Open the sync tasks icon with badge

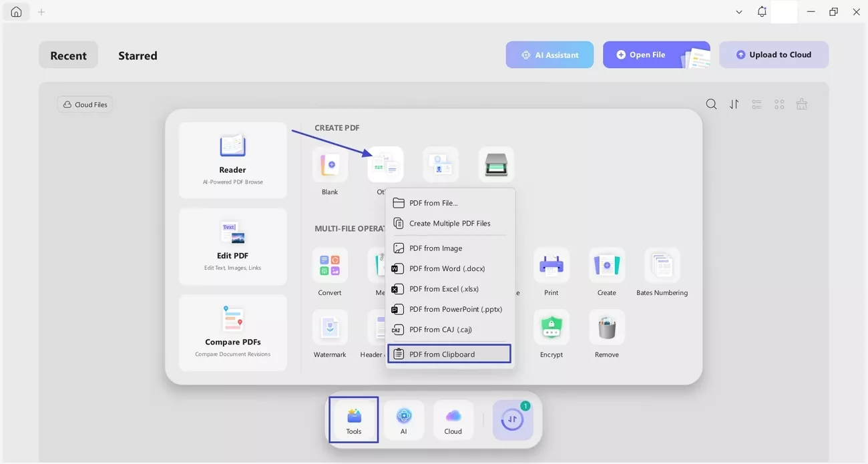513,420
